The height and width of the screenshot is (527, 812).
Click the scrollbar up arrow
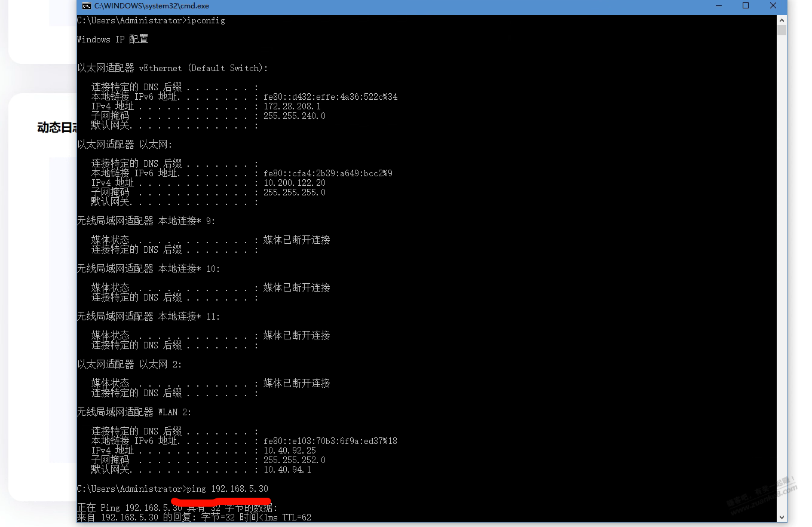(782, 20)
